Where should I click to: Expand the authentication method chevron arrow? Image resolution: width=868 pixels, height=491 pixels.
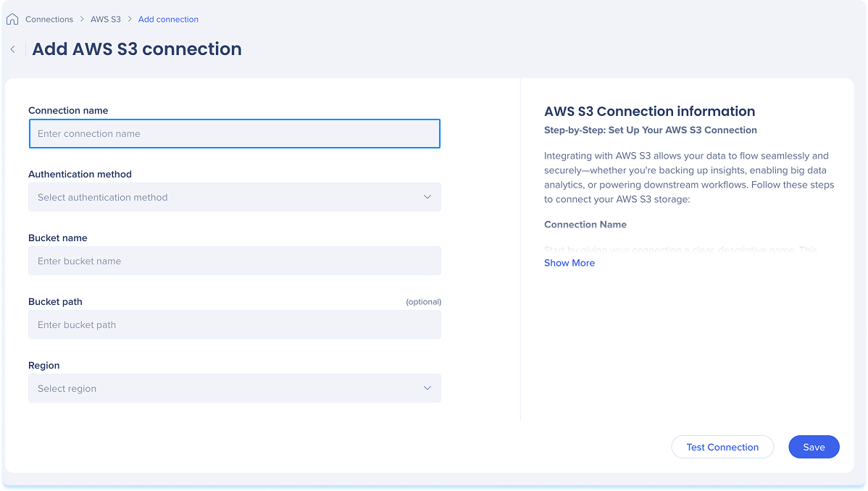427,197
